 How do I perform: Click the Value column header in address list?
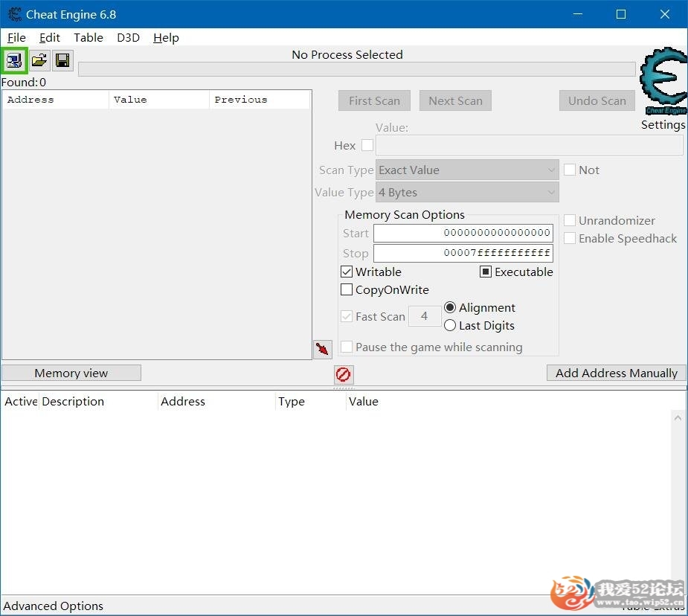(363, 402)
